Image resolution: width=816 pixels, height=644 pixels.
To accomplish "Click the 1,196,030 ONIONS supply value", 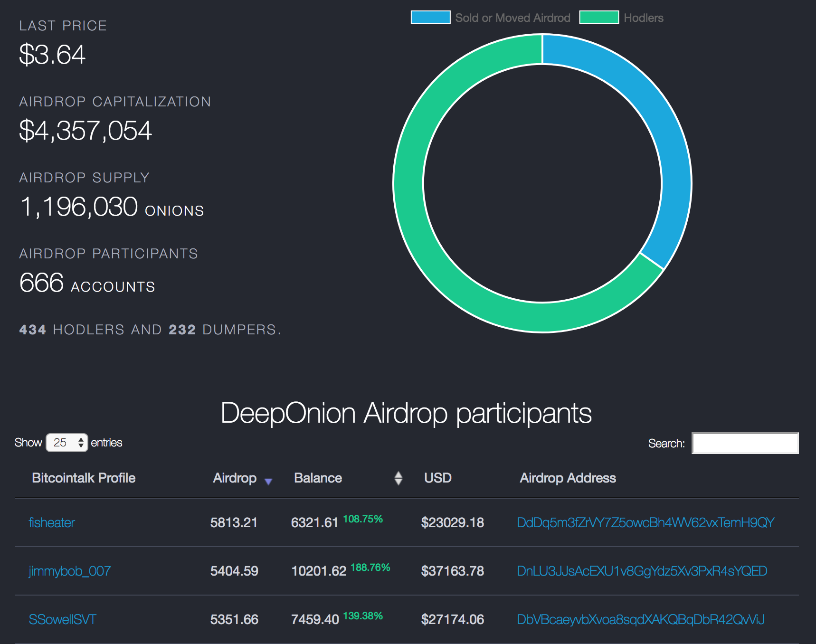I will point(112,207).
